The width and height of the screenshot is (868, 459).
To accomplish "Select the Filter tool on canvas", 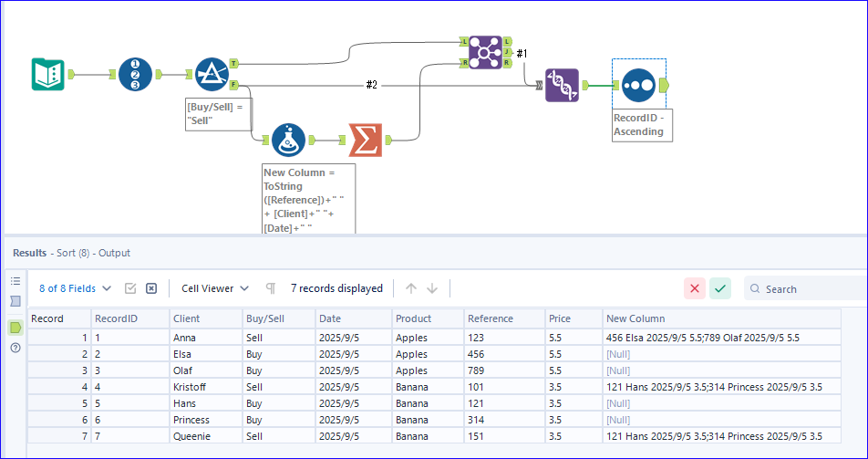I will coord(212,74).
